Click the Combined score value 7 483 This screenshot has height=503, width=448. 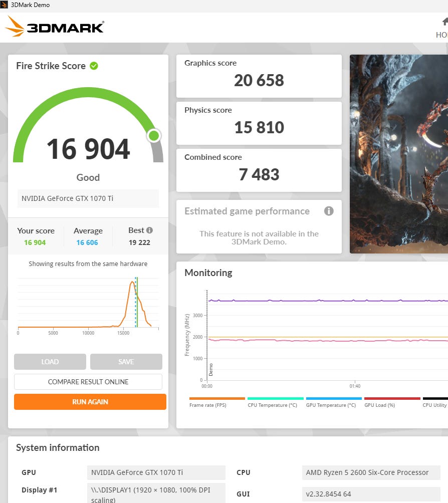pyautogui.click(x=259, y=174)
